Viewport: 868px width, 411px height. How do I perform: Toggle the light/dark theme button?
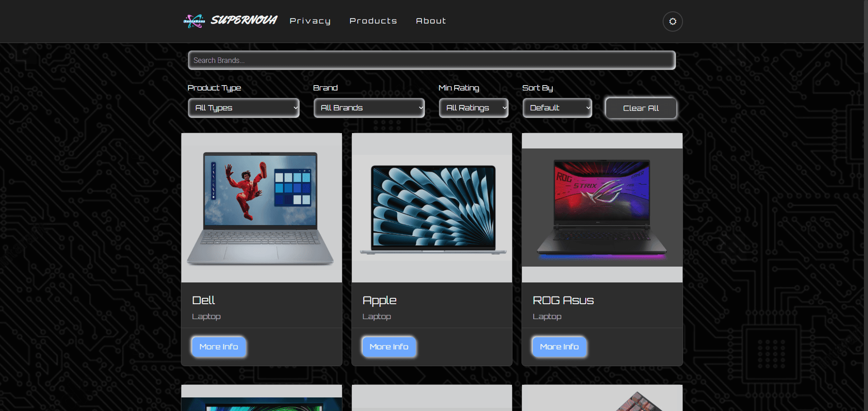672,21
